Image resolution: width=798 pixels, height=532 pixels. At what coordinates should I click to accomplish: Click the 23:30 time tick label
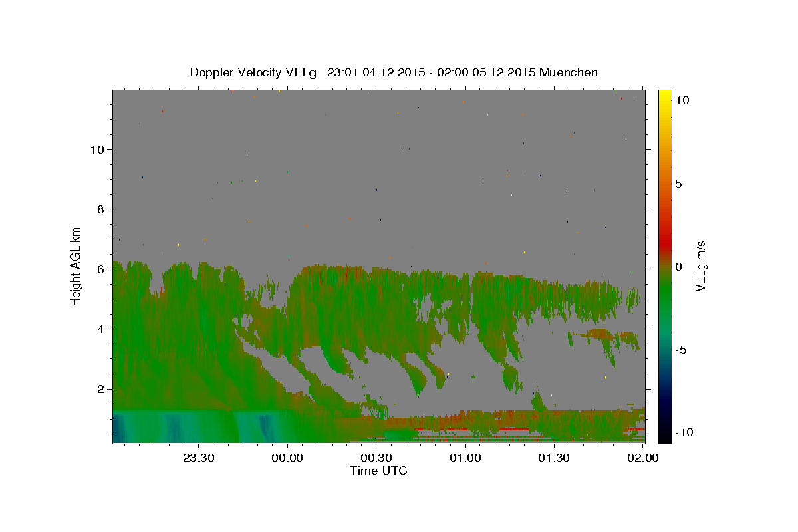click(199, 458)
